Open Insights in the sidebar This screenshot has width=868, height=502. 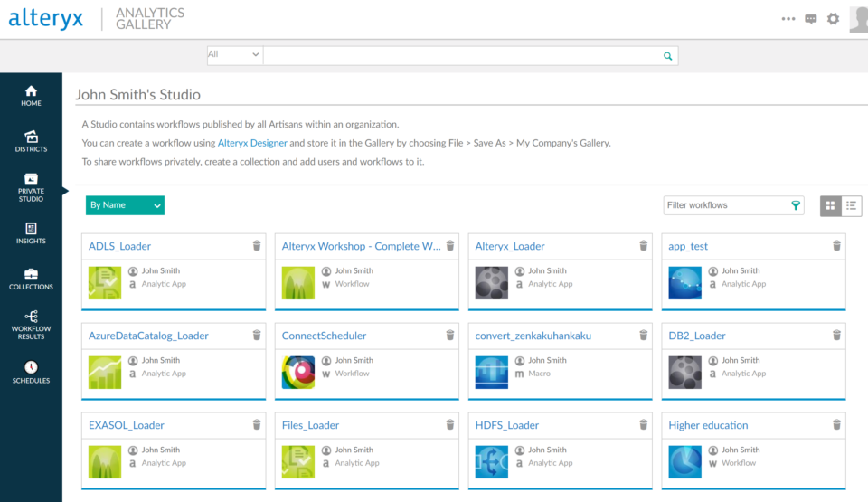point(31,233)
